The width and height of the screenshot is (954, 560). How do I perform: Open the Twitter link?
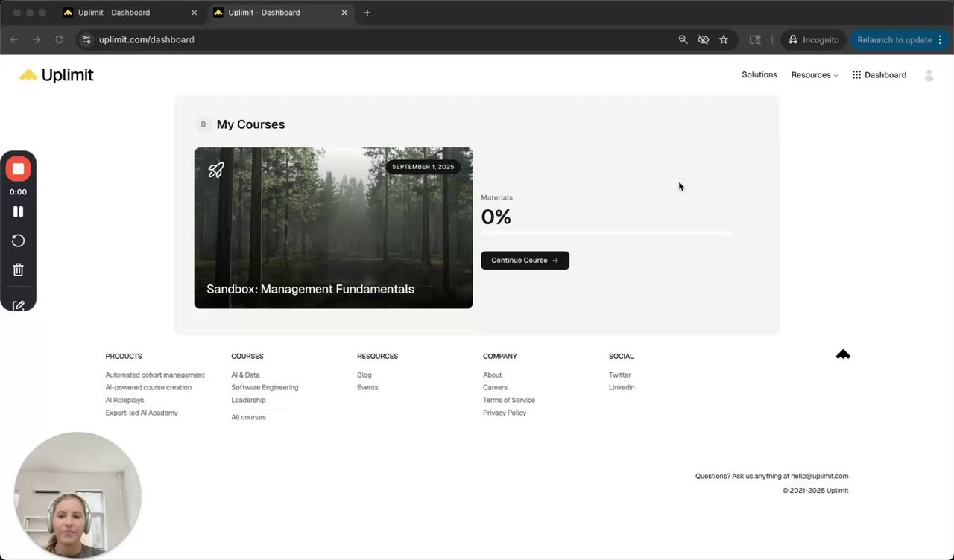[x=620, y=375]
